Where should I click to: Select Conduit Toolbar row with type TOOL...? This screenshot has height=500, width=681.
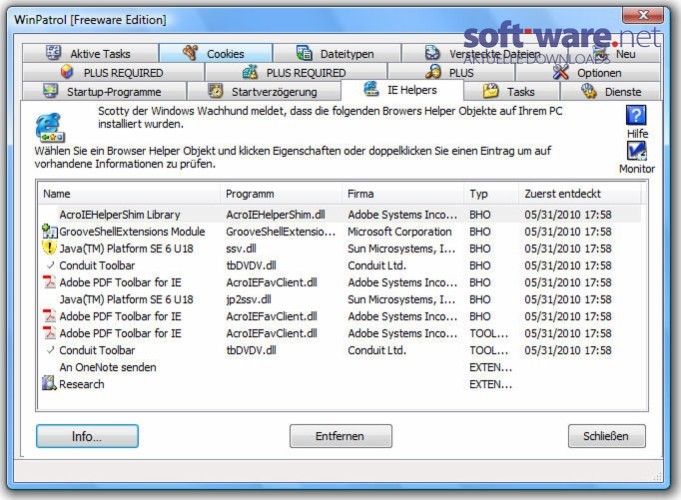340,350
